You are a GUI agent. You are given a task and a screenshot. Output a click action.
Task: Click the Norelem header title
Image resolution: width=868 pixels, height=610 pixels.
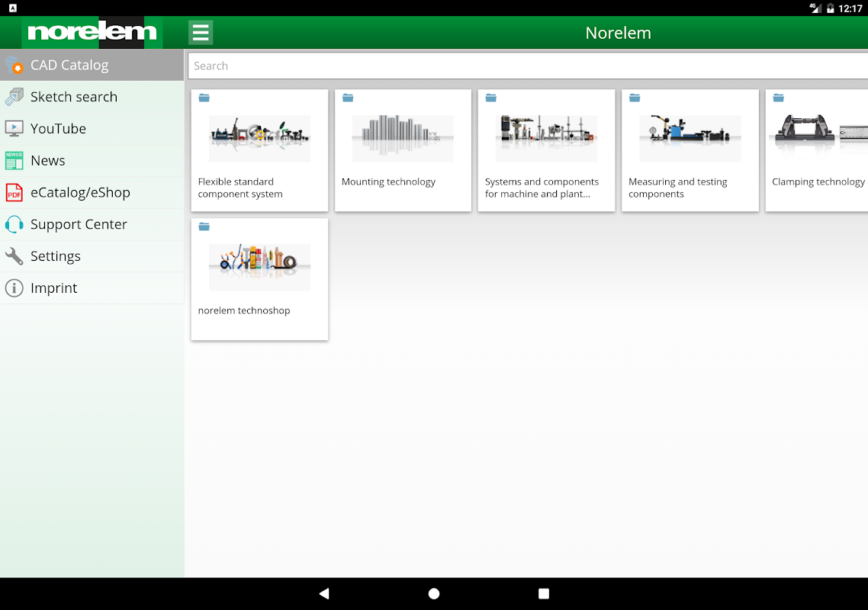point(618,34)
